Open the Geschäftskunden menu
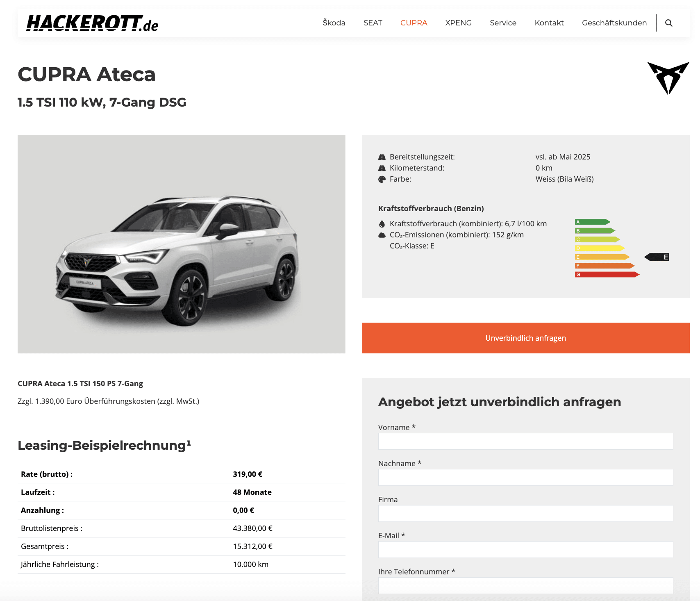The height and width of the screenshot is (601, 700). (x=614, y=23)
